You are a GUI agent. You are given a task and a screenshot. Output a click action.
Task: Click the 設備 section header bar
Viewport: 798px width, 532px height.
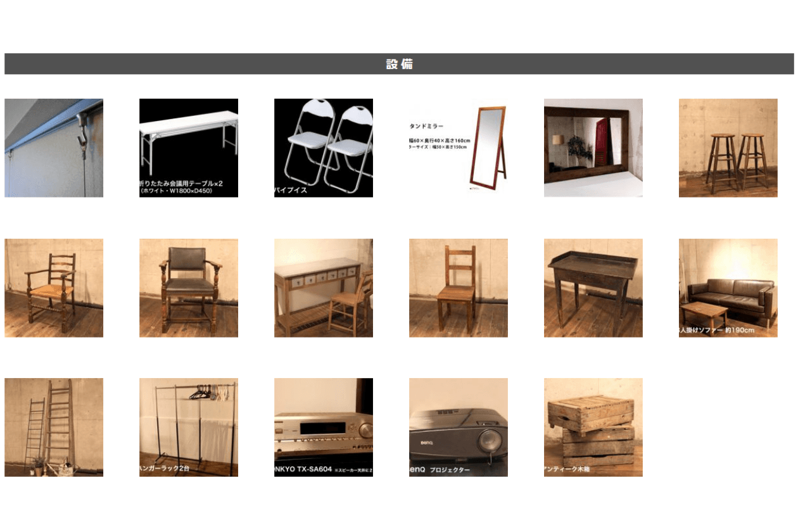click(399, 64)
